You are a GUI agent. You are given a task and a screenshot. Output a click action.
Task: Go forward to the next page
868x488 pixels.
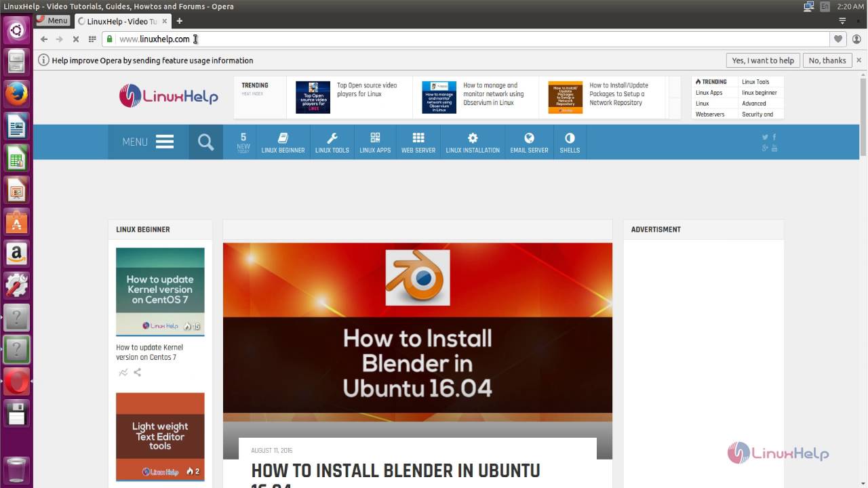[x=60, y=39]
